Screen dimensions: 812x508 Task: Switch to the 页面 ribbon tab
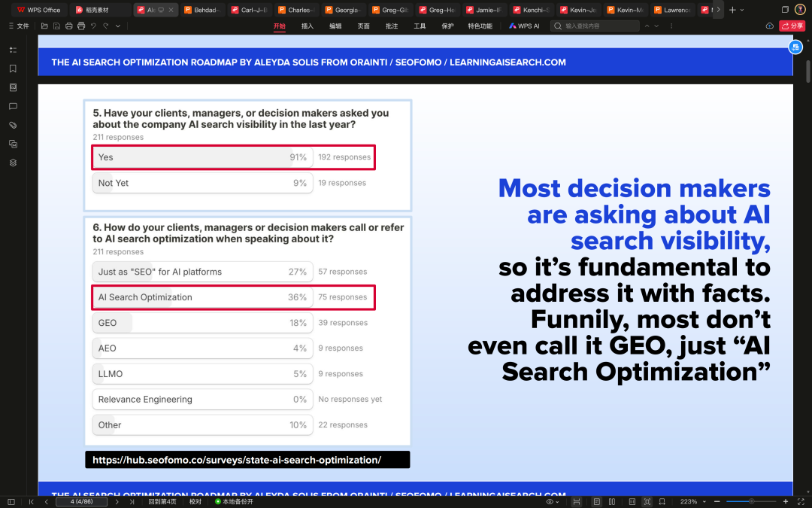coord(364,26)
